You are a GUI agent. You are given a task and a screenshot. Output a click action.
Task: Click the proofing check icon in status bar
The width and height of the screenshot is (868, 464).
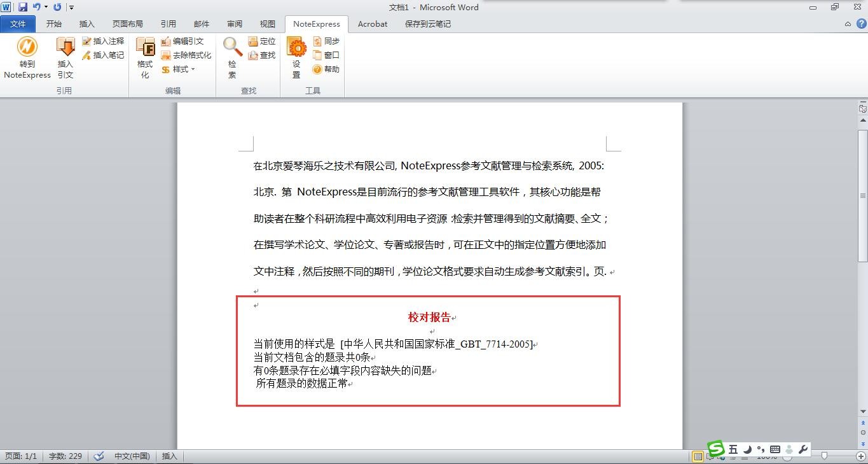tap(99, 456)
